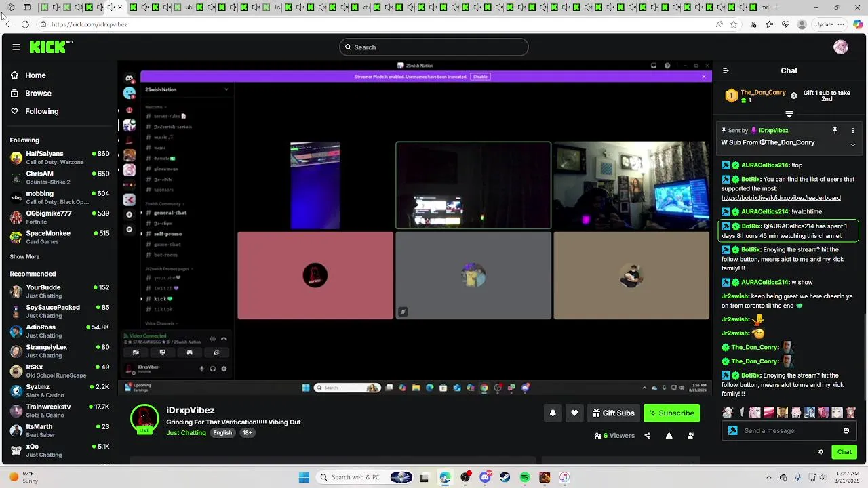The width and height of the screenshot is (868, 488).
Task: Open Copilot icon in browser toolbar
Action: pos(858,24)
